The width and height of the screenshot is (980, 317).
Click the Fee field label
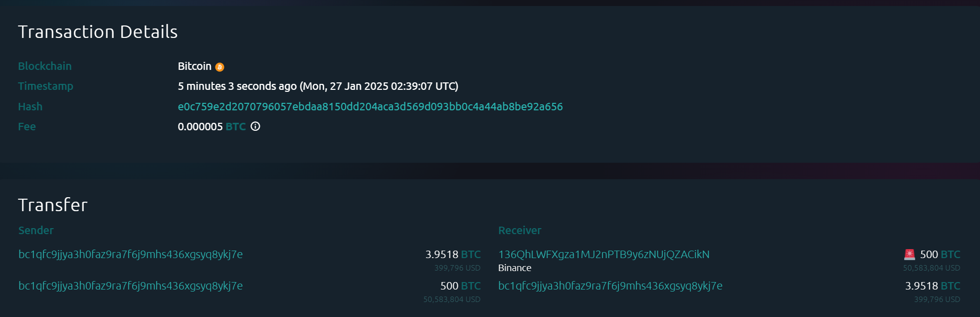pyautogui.click(x=27, y=126)
